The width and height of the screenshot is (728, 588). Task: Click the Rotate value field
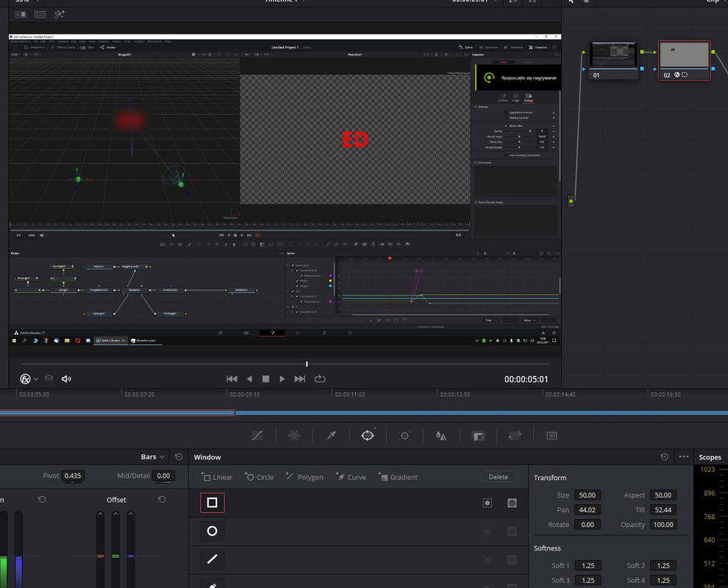point(588,525)
